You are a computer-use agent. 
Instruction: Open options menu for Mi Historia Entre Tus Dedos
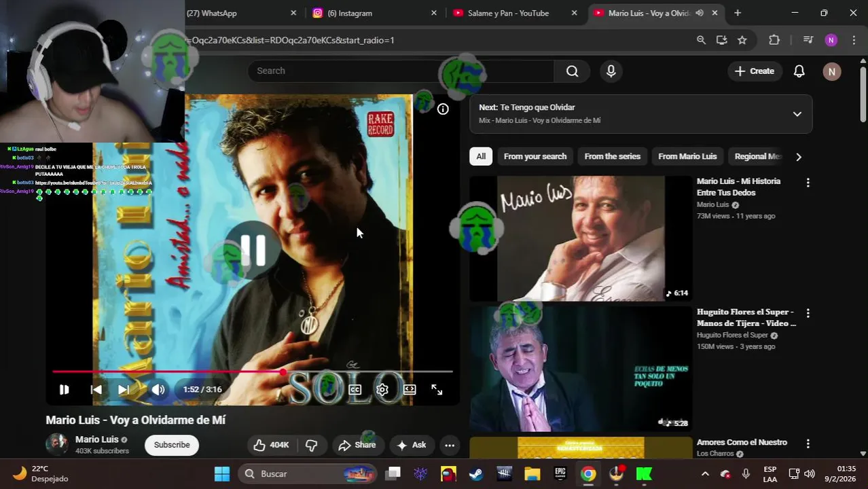pos(808,183)
